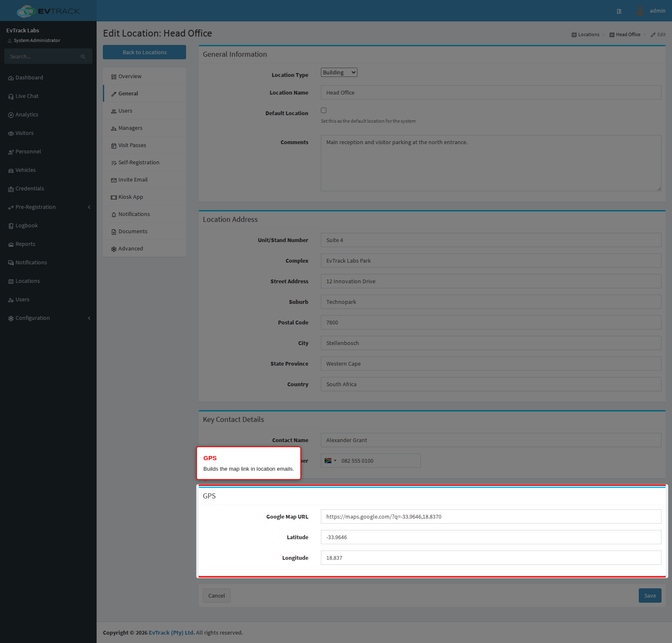Image resolution: width=672 pixels, height=643 pixels.
Task: Open the Self-Registration tab
Action: [144, 163]
